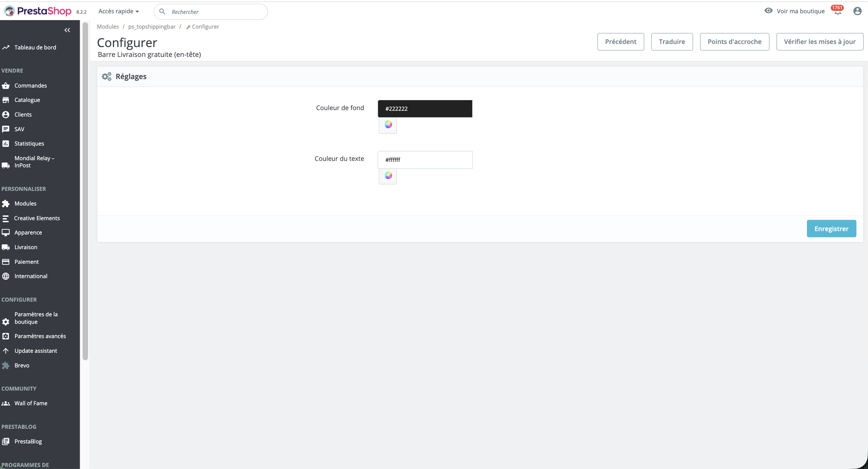The image size is (868, 469).
Task: Open Commandes from the sidebar
Action: (x=30, y=86)
